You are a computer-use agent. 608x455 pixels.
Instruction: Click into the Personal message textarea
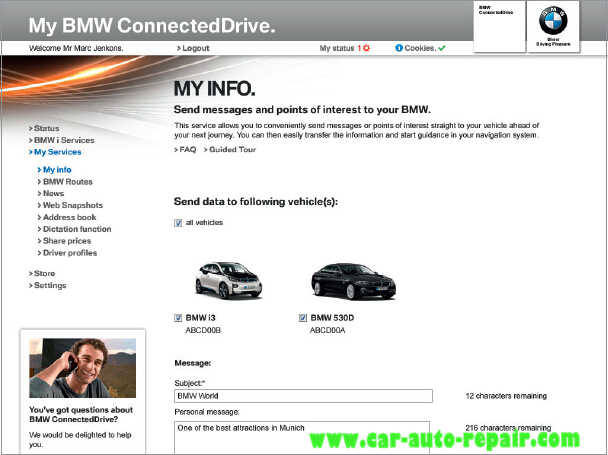pos(302,437)
